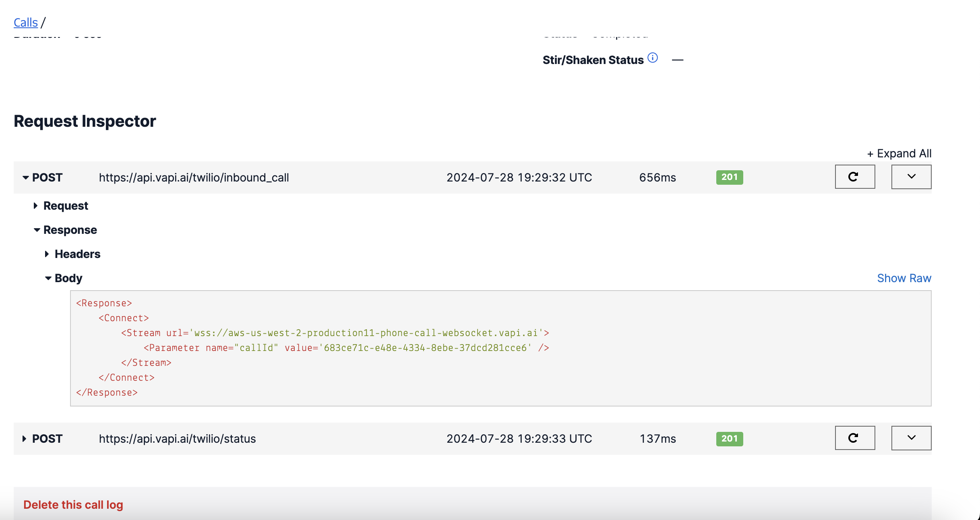Open chevron dropdown for twilio/status request

911,438
